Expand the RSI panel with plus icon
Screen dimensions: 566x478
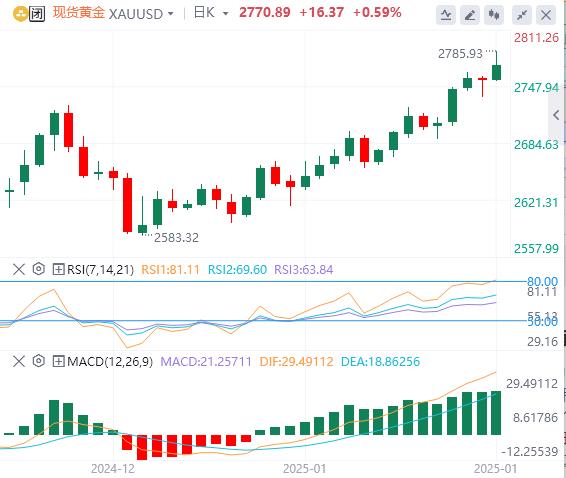(58, 269)
